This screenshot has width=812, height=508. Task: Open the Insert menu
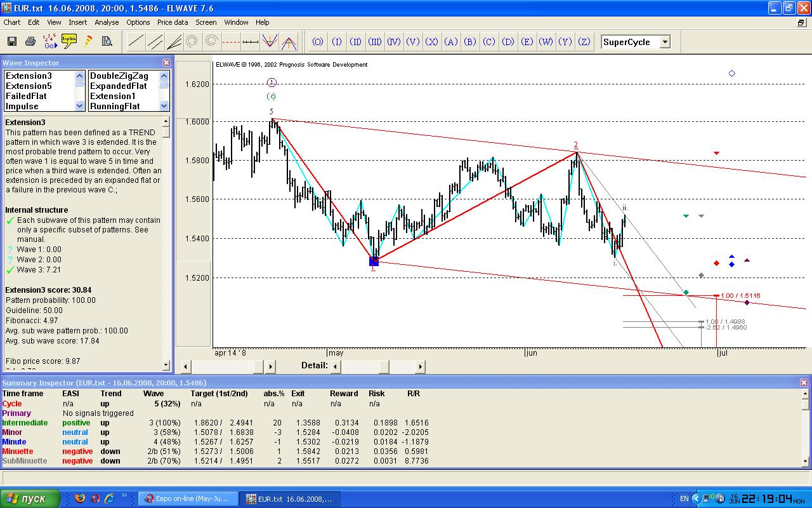point(78,22)
